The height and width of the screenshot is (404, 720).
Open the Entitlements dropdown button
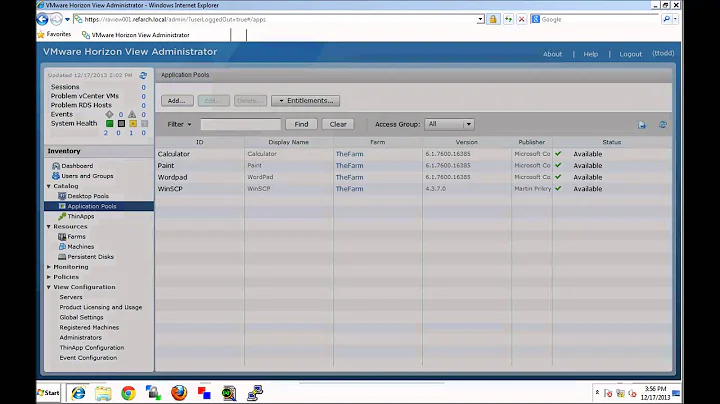[x=305, y=101]
